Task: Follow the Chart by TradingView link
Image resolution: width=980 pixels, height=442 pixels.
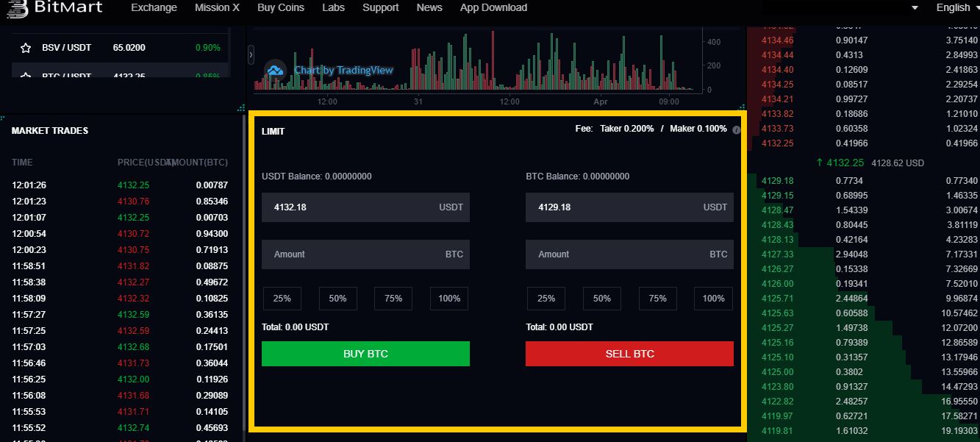Action: 344,70
